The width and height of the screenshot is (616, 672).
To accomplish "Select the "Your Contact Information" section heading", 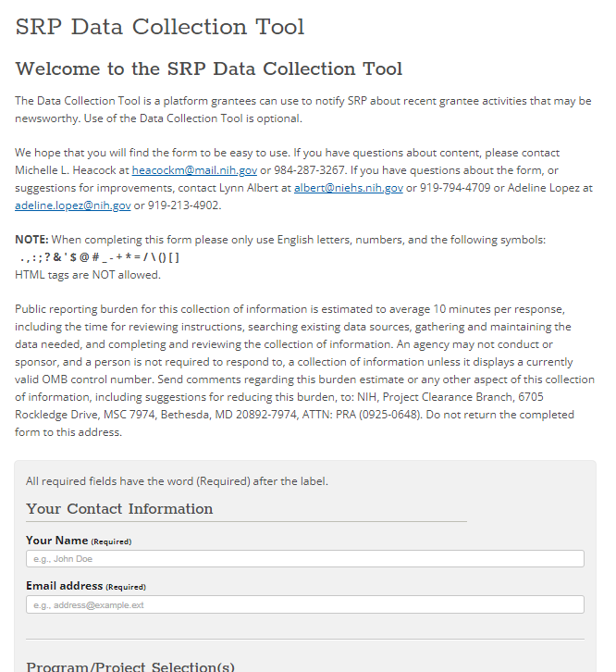I will 119,509.
